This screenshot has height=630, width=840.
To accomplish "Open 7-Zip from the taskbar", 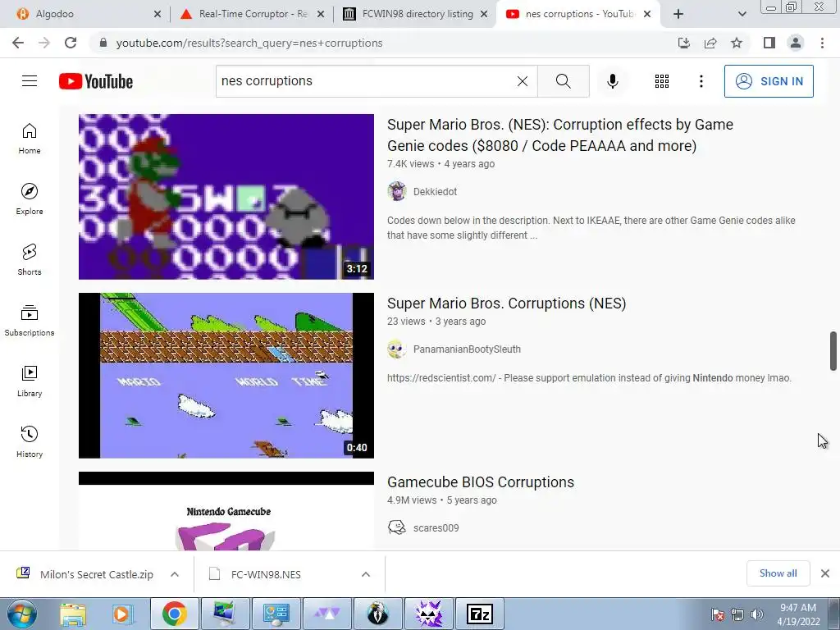I will (479, 614).
